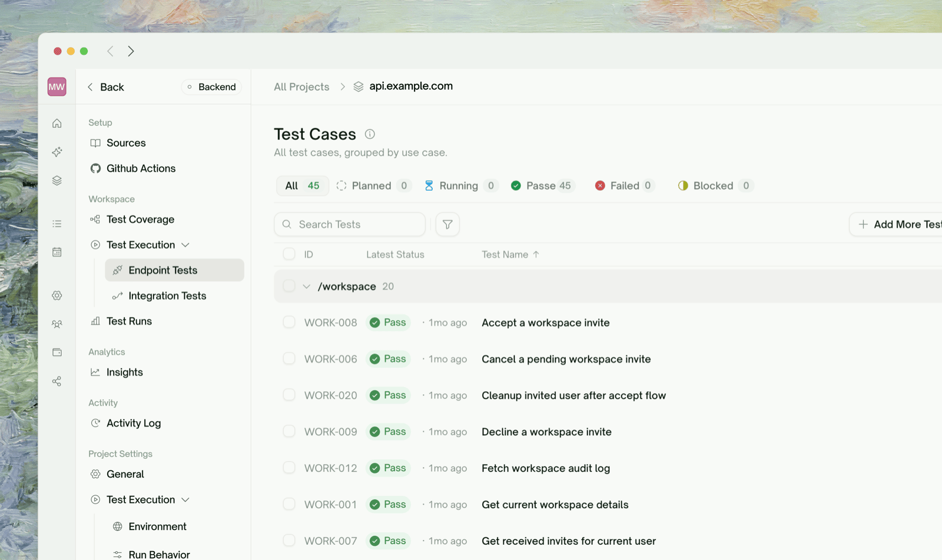Viewport: 942px width, 560px height.
Task: Open the Sources page label
Action: point(126,143)
